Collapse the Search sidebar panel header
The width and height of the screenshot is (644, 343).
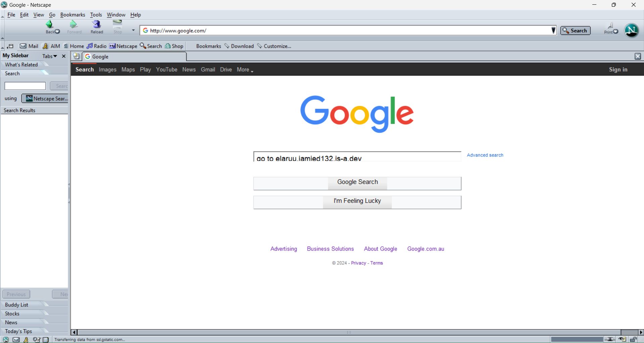[x=35, y=73]
